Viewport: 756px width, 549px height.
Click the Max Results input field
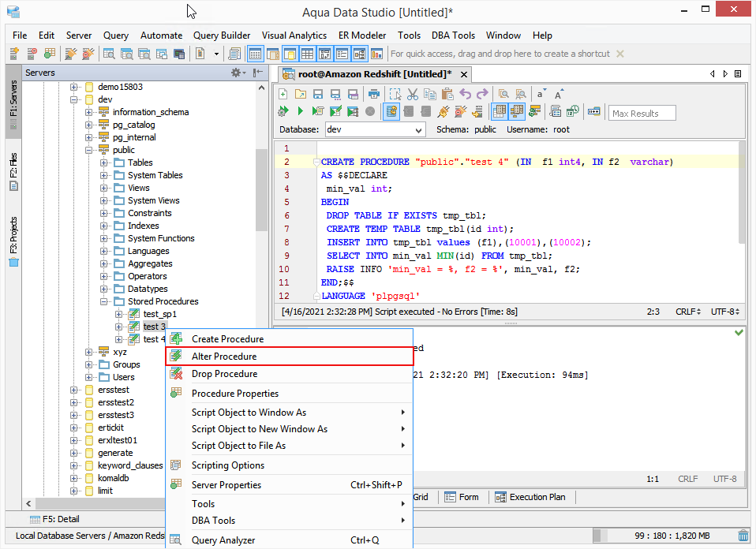[x=642, y=113]
